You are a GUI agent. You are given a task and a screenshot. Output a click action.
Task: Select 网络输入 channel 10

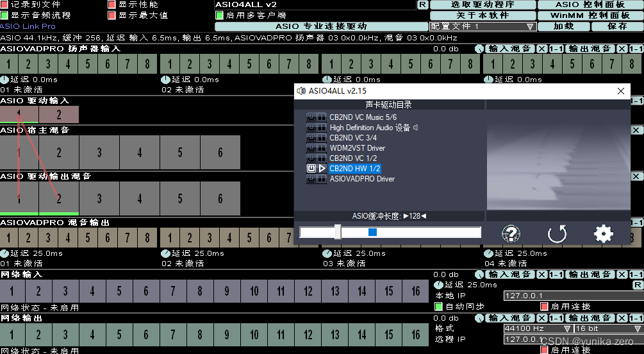254,291
